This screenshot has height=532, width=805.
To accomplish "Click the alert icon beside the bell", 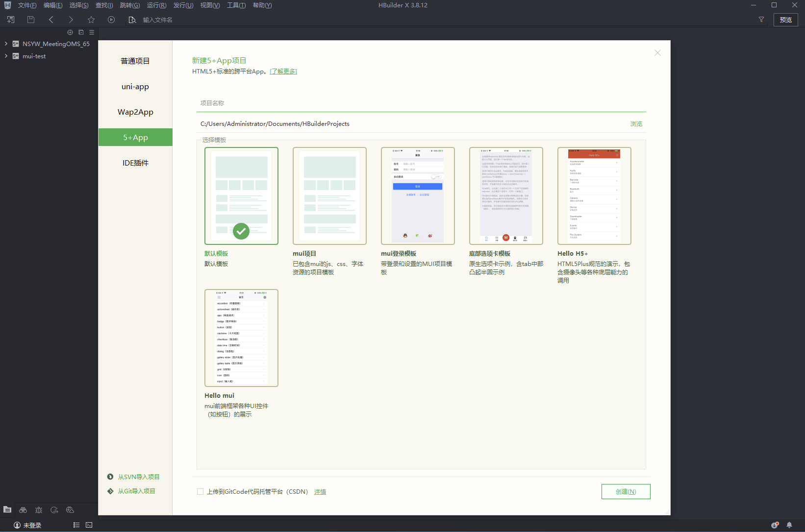I will coord(775,525).
